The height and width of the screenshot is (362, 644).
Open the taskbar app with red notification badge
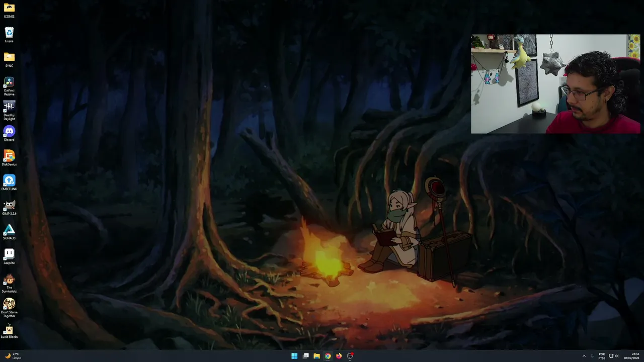(x=350, y=356)
